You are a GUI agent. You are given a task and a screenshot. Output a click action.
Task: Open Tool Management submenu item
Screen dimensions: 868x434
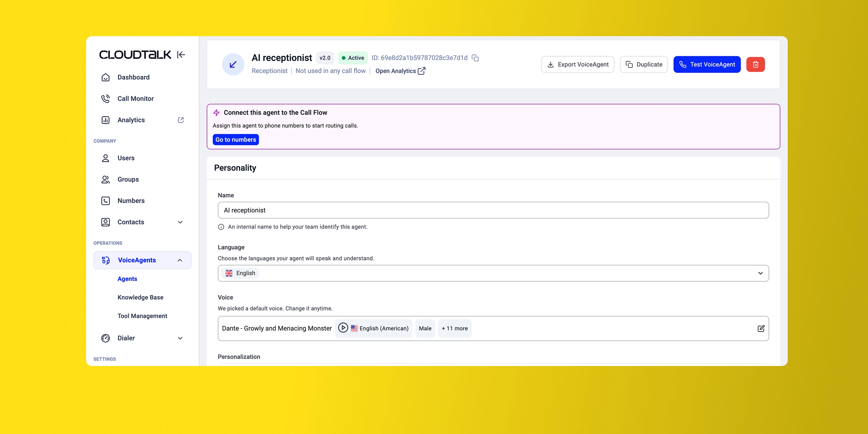(142, 316)
